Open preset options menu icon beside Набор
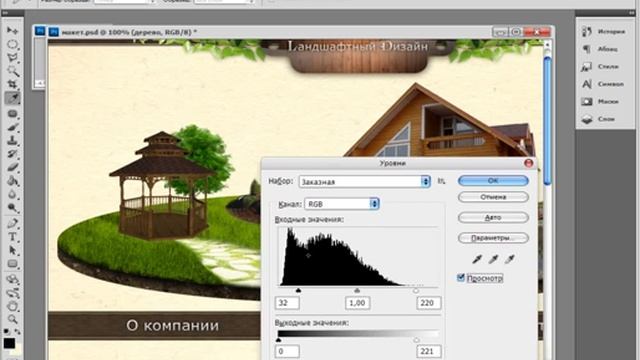Viewport: 640px width, 360px height. tap(441, 181)
